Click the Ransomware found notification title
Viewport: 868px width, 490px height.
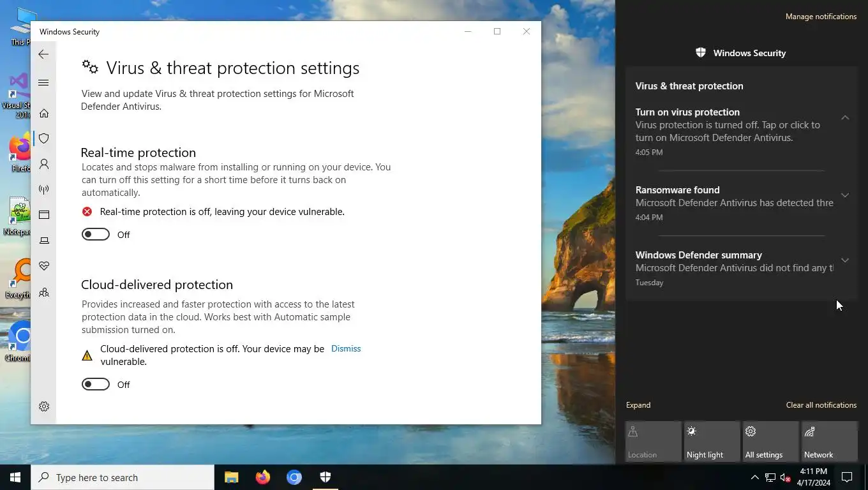click(x=677, y=189)
